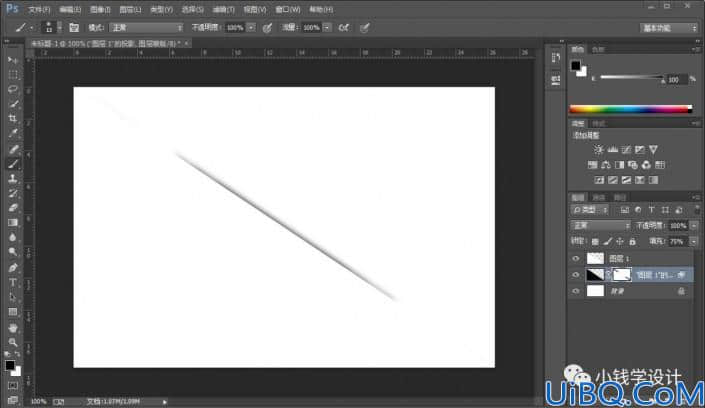Viewport: 705px width, 408px height.
Task: Toggle Quick Mask mode icon
Action: click(x=13, y=386)
